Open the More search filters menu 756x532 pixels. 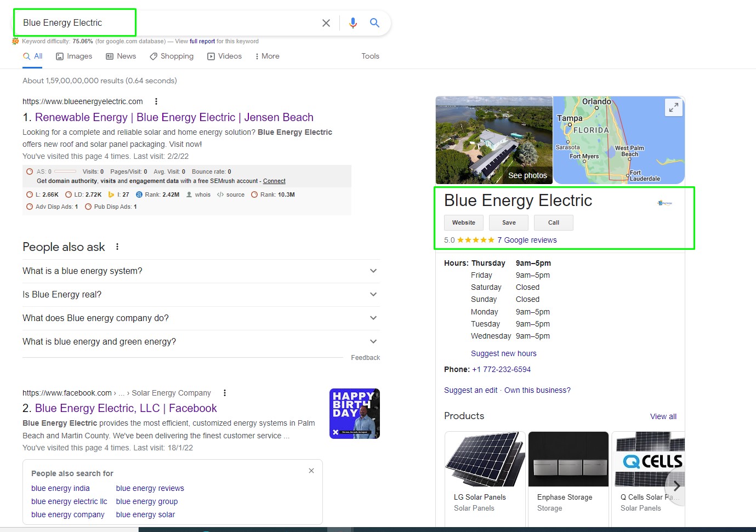tap(267, 56)
